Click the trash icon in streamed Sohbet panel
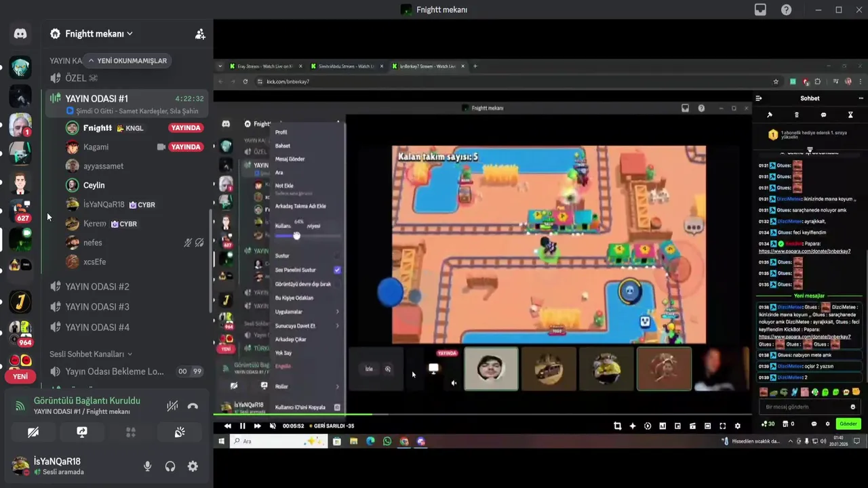868x488 pixels. point(797,115)
